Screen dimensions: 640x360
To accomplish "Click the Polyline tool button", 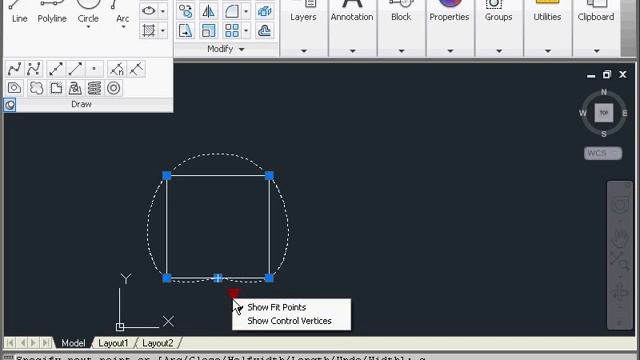I will click(52, 11).
